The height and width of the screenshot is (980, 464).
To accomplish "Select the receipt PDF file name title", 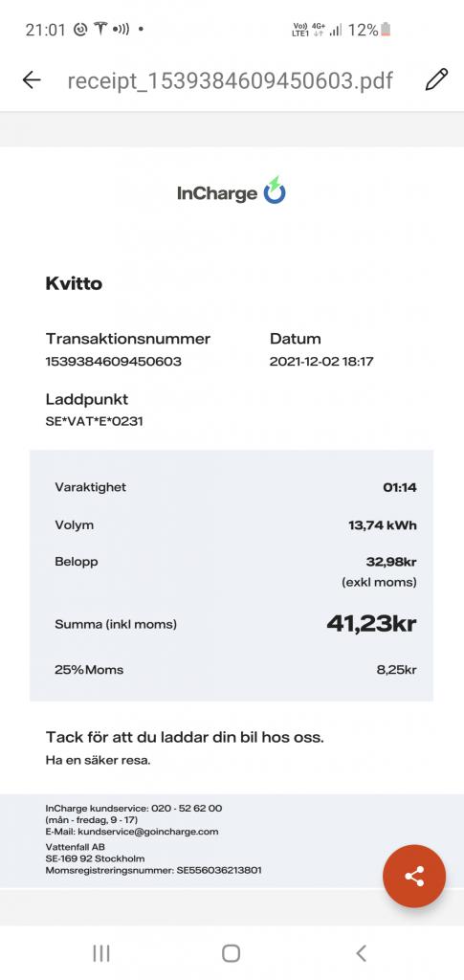I will point(230,80).
